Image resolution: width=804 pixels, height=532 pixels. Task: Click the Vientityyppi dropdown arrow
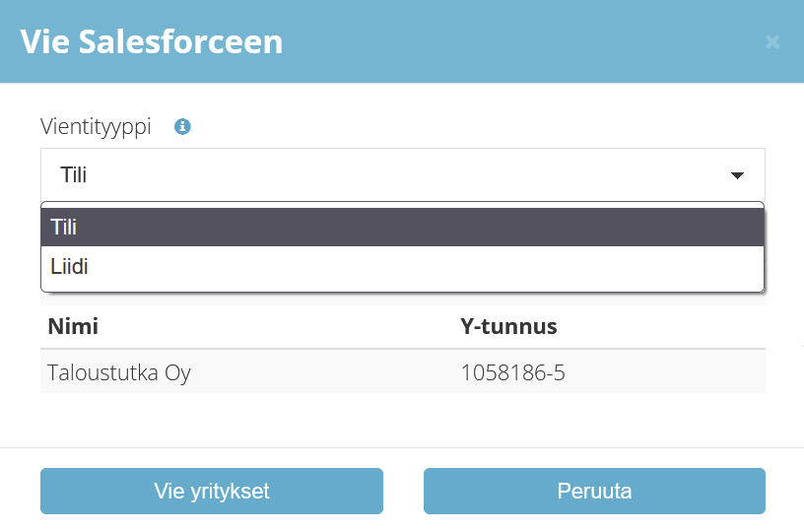(737, 175)
